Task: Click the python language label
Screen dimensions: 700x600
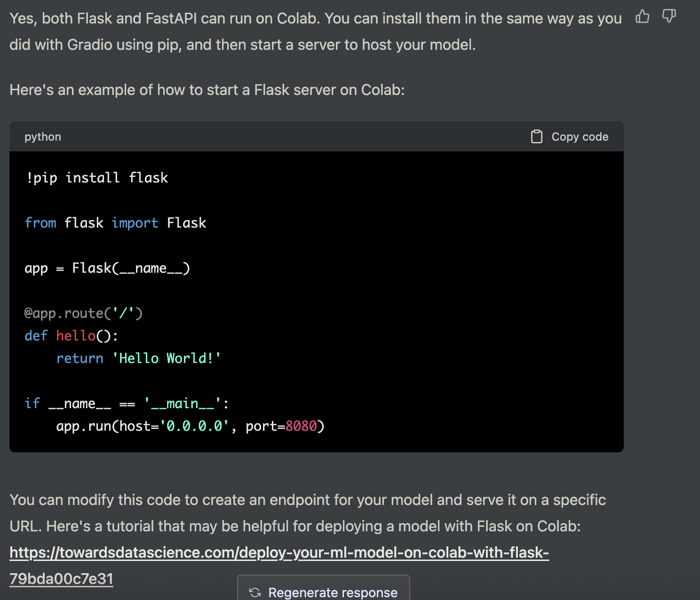Action: pyautogui.click(x=43, y=137)
